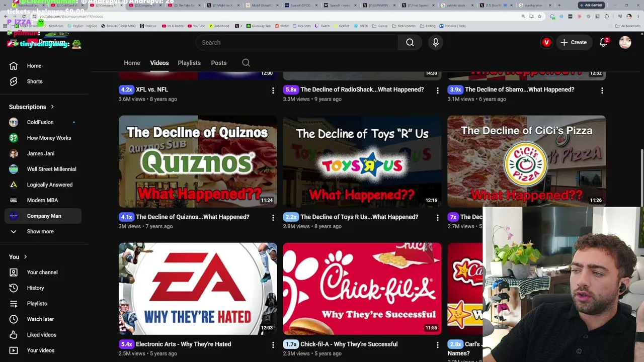Click the Ask Gemini button
Image resolution: width=644 pixels, height=362 pixels.
coord(591,5)
